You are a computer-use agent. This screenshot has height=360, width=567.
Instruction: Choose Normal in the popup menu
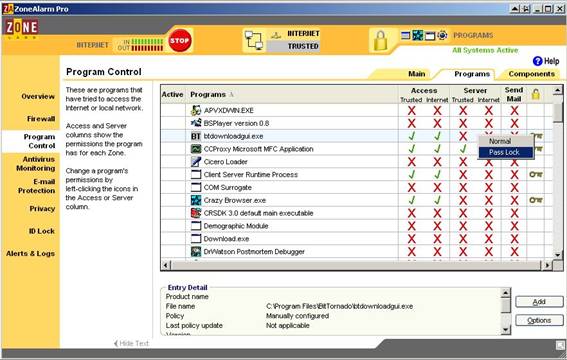tap(506, 141)
